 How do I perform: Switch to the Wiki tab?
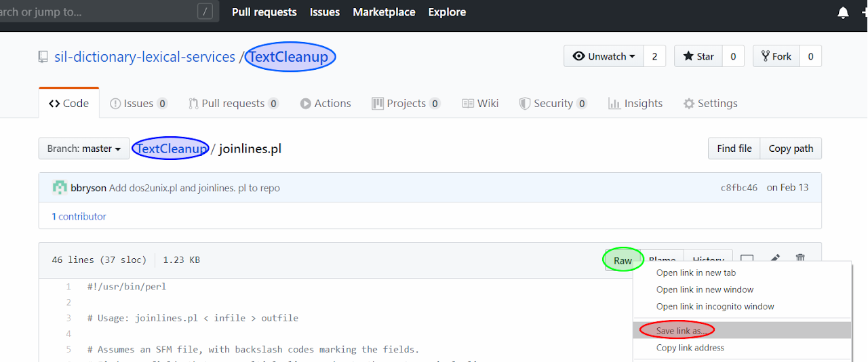click(480, 103)
